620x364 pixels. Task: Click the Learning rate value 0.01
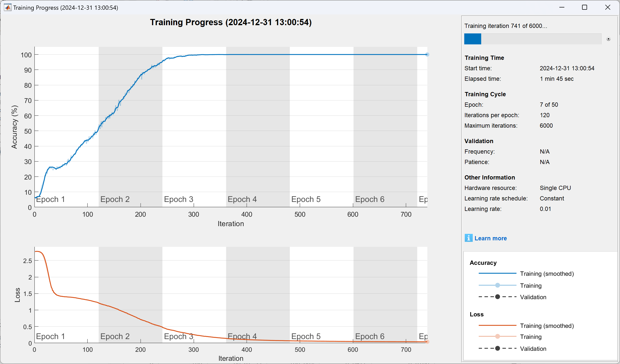pos(545,209)
